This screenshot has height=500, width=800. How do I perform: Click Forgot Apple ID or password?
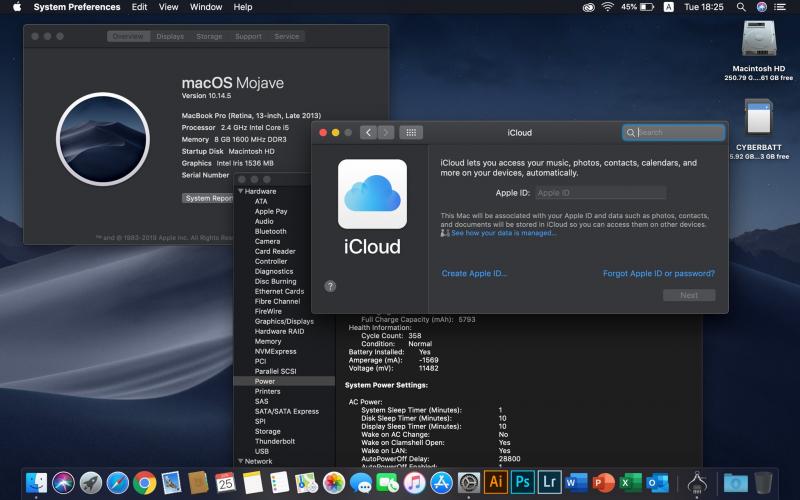(x=659, y=273)
